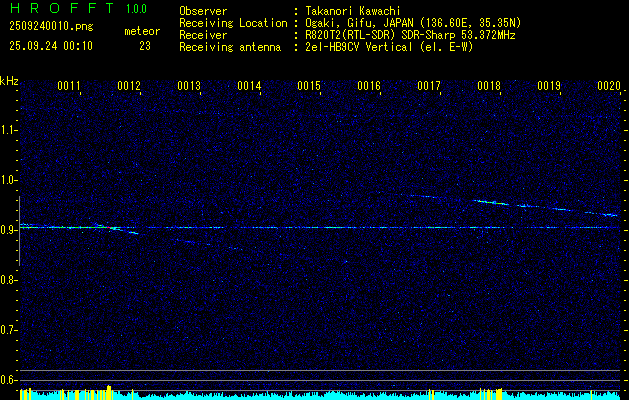The width and height of the screenshot is (629, 400).
Task: Click the meteor count 23
Action: [x=145, y=46]
